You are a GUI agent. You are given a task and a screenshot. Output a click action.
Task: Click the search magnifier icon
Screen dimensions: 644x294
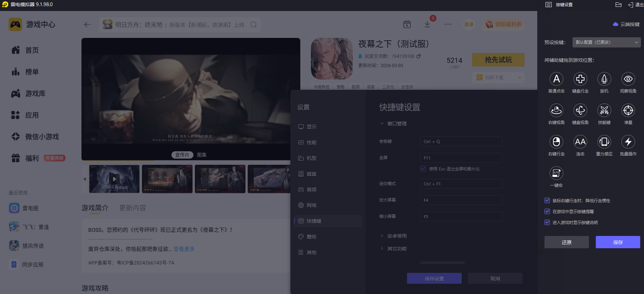pos(253,25)
